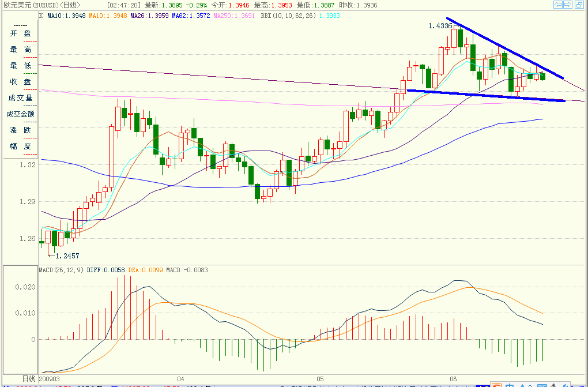Click the 04 month marker on the time axis

pos(181,379)
